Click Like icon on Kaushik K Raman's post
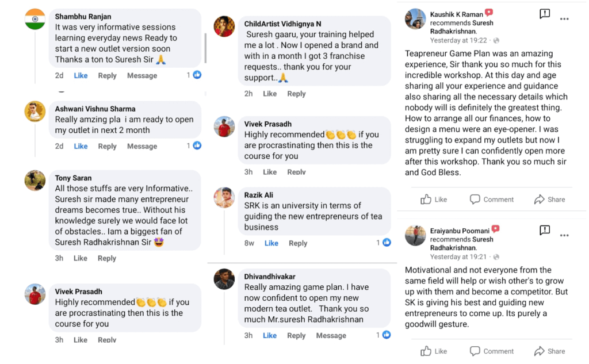589x364 pixels. pyautogui.click(x=426, y=200)
